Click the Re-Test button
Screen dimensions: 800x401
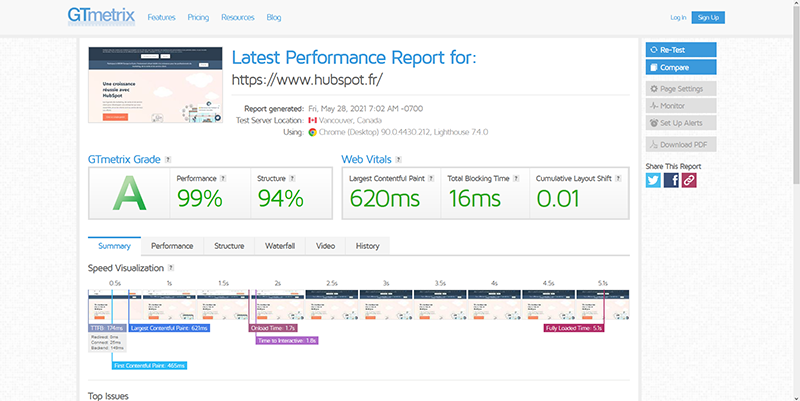coord(681,50)
